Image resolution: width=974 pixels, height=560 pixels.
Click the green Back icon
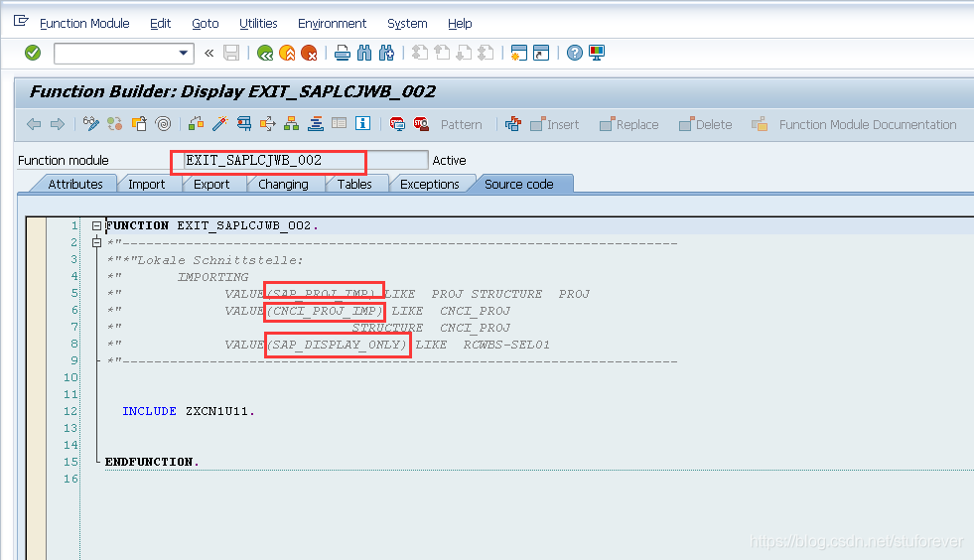(x=265, y=53)
